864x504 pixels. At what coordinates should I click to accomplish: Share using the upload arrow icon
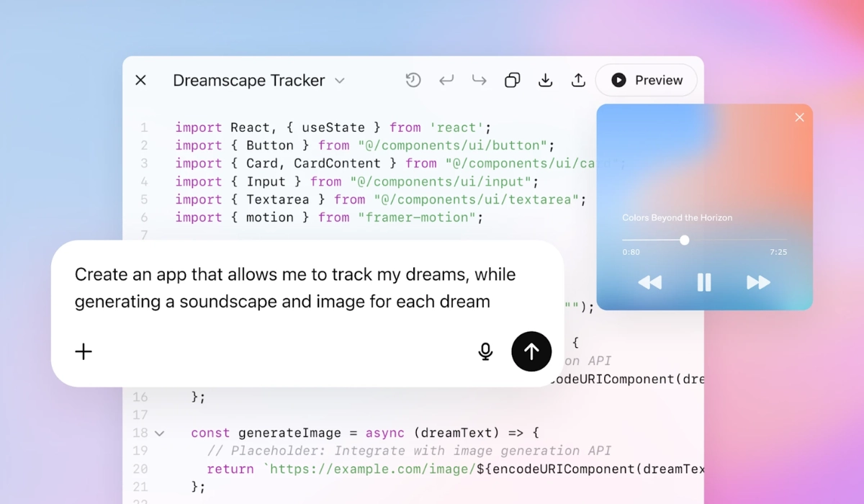[578, 81]
